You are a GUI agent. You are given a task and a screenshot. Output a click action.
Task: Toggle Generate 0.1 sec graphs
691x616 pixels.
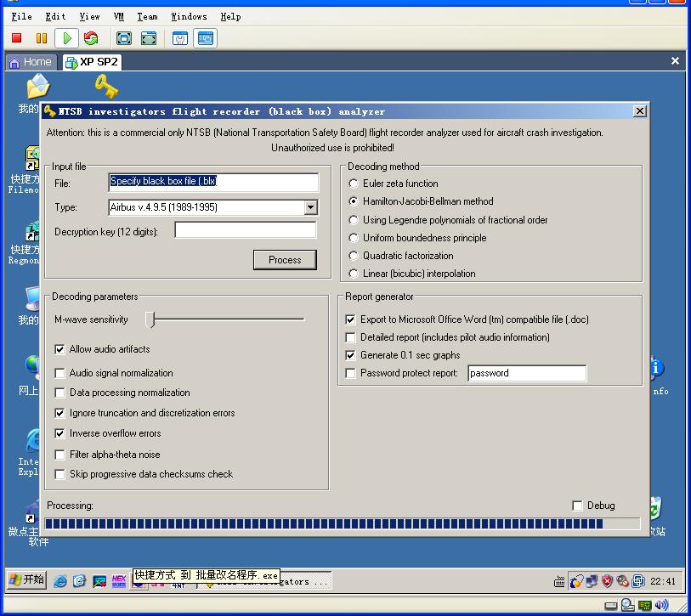coord(350,355)
